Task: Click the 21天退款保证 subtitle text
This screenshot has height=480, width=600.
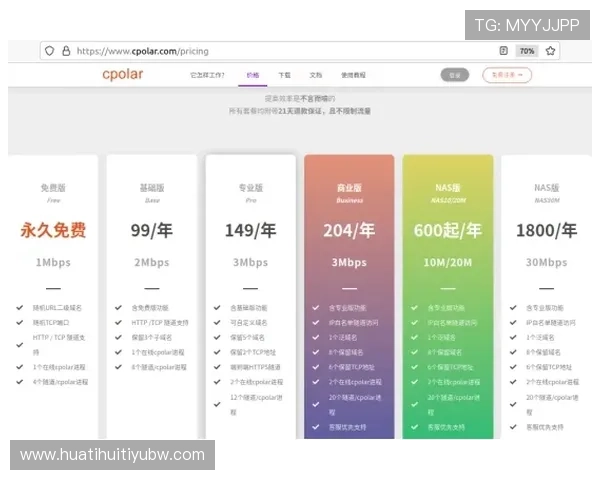Action: pyautogui.click(x=300, y=111)
